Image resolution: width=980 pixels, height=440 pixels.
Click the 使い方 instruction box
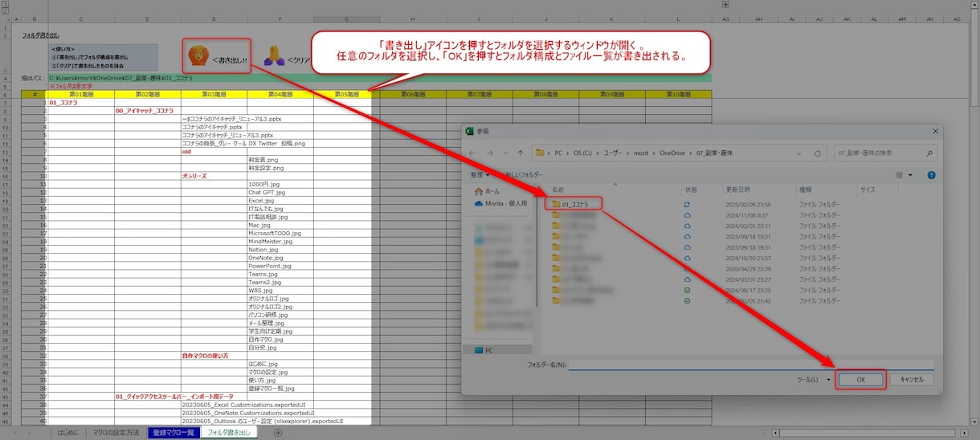pos(103,55)
